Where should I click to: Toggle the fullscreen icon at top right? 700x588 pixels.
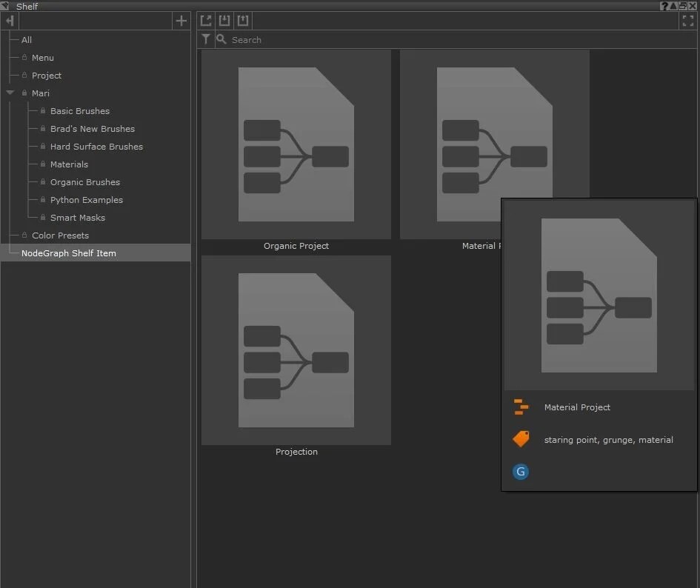pyautogui.click(x=687, y=21)
